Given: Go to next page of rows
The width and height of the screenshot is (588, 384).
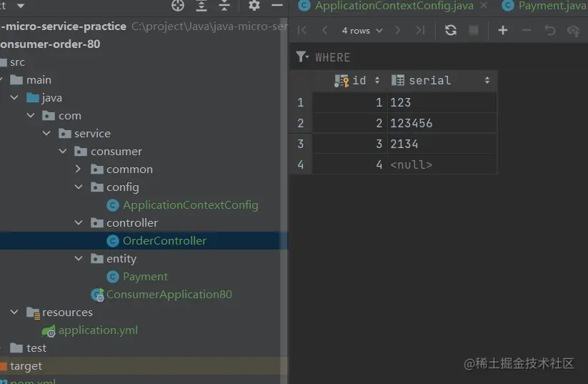Looking at the screenshot, I should 398,30.
